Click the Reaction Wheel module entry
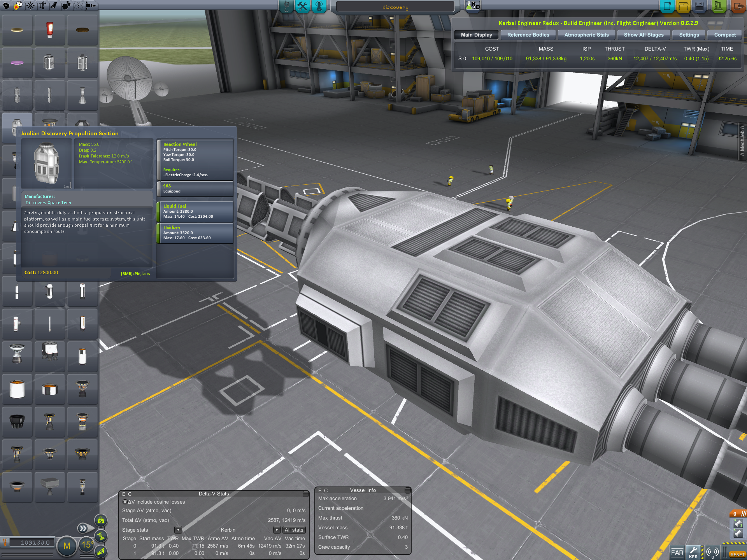This screenshot has width=747, height=560. click(195, 160)
